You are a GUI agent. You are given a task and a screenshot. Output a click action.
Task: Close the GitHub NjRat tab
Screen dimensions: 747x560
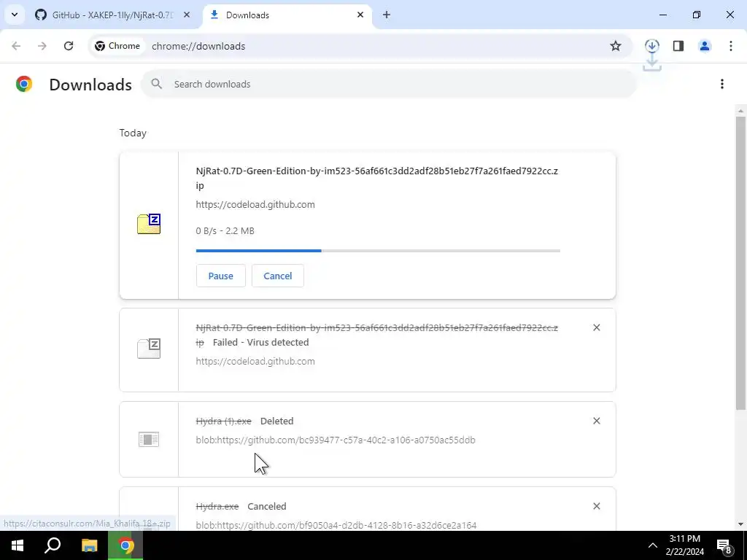coord(187,15)
